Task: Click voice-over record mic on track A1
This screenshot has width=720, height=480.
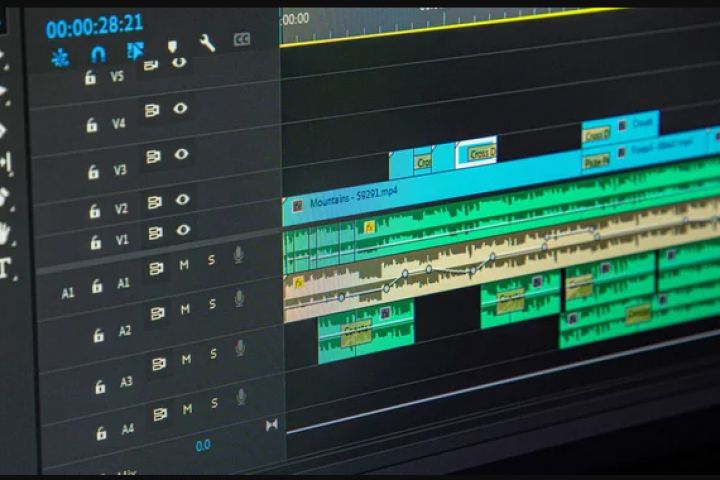Action: (238, 255)
